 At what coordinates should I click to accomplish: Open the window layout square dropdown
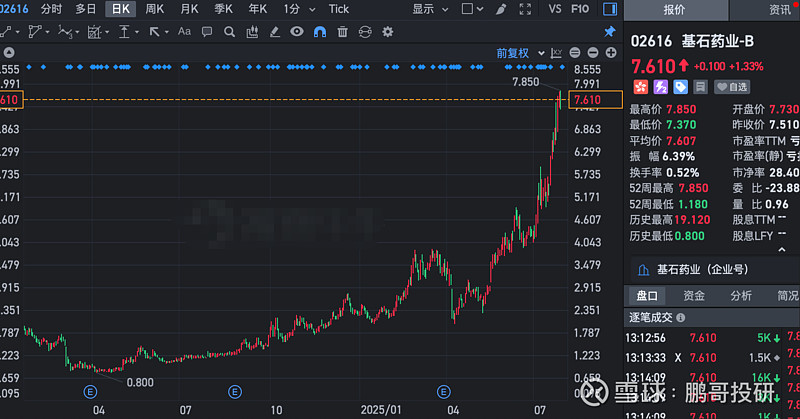472,9
